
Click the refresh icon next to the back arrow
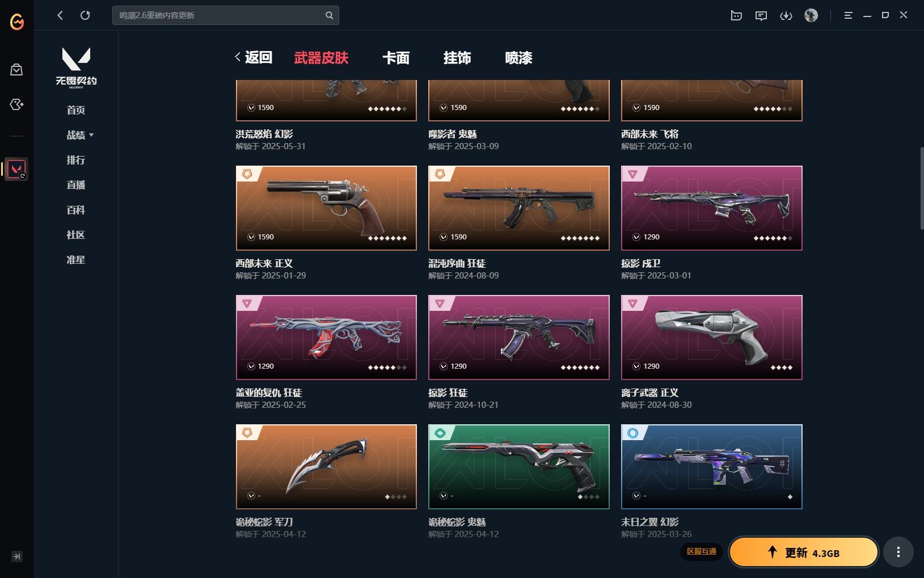(85, 15)
